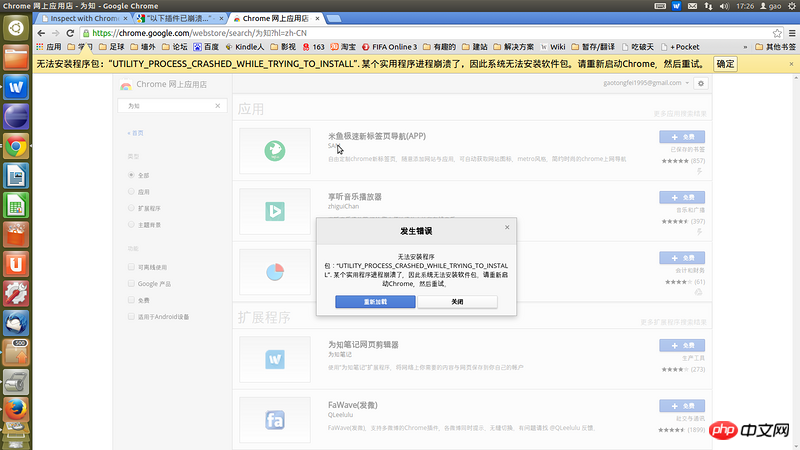The width and height of the screenshot is (800, 450).
Task: Switch to Inspect with Chrome tab
Action: point(84,18)
